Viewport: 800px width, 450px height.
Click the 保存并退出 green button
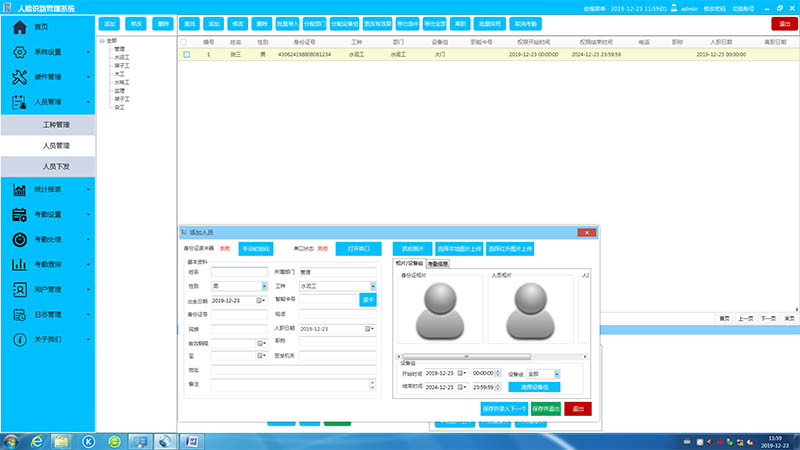click(545, 409)
